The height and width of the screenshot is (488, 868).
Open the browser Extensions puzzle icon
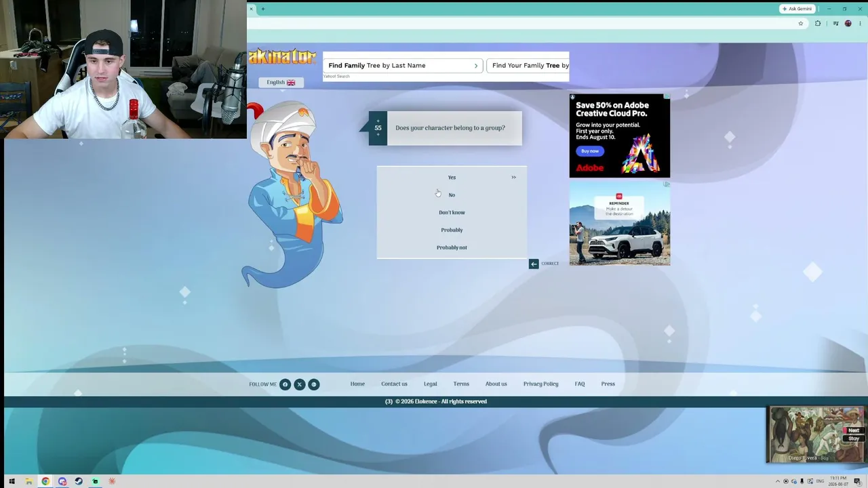coord(818,24)
